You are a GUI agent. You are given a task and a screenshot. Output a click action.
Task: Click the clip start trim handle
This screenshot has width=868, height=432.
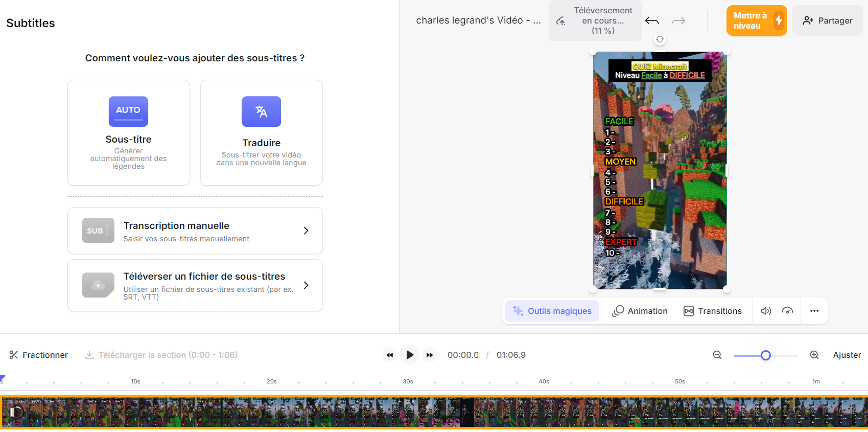tap(12, 412)
